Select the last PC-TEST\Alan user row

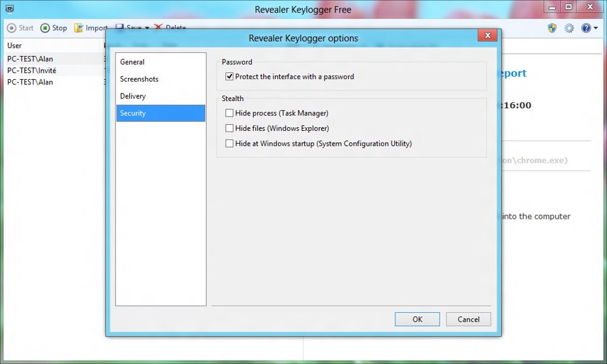54,82
